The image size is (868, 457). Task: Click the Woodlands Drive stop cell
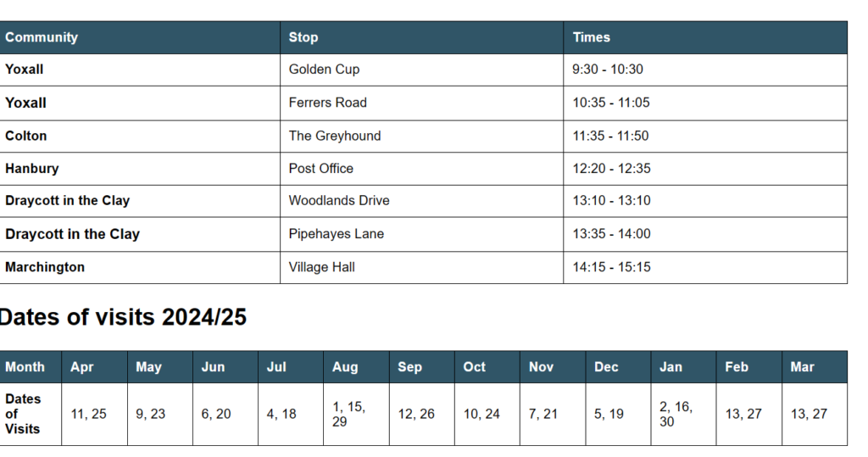point(422,201)
